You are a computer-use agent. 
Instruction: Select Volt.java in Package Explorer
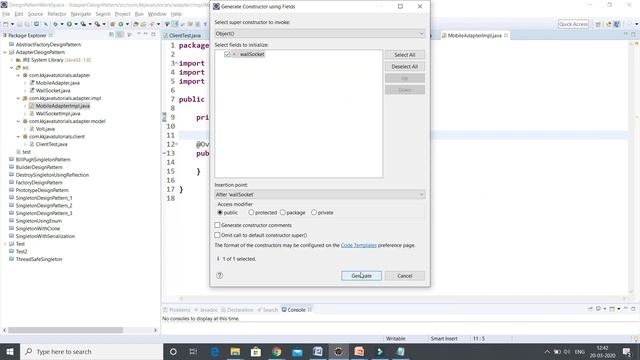click(45, 129)
